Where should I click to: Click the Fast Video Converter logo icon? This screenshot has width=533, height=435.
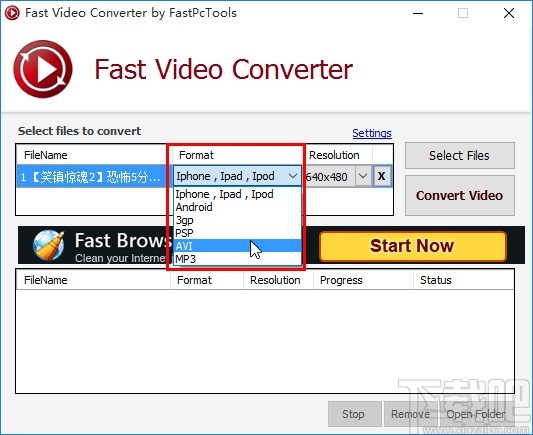click(x=43, y=69)
